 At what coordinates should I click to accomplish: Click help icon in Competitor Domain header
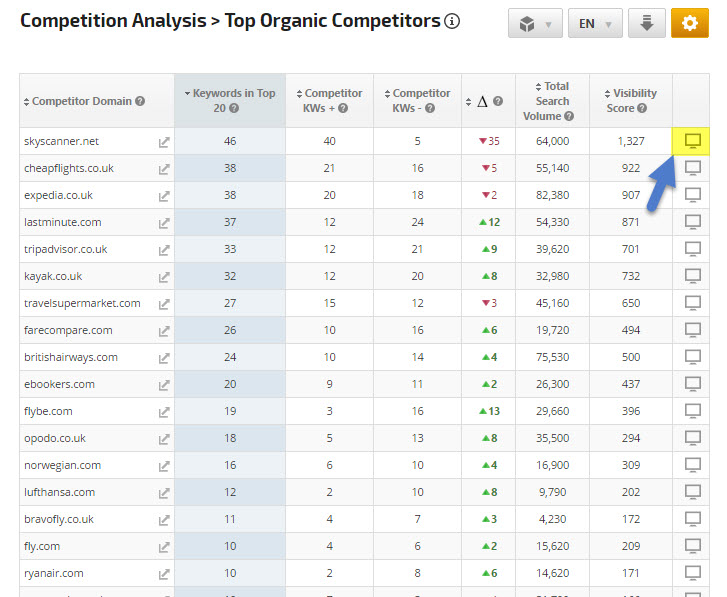tap(140, 101)
